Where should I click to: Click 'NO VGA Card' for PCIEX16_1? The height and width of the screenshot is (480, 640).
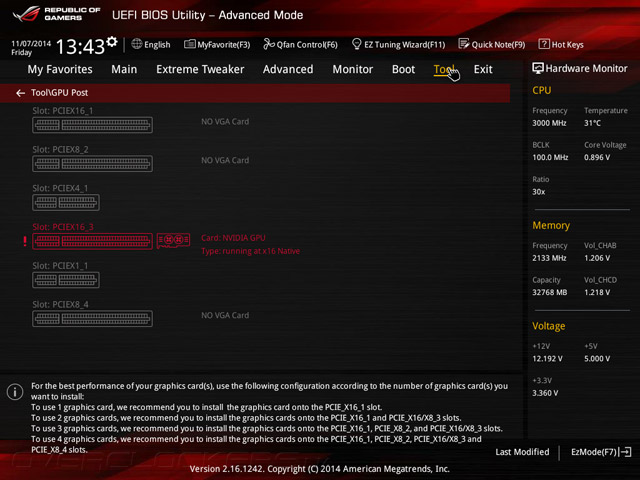click(225, 122)
